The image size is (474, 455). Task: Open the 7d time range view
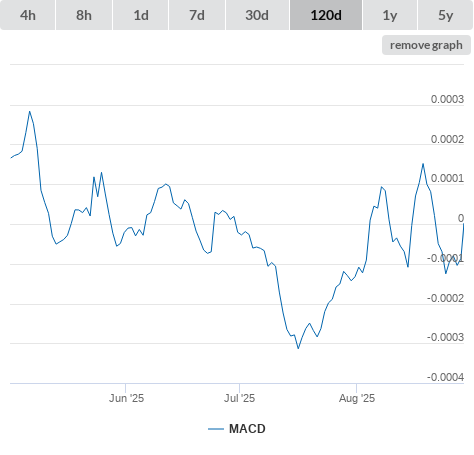(197, 15)
